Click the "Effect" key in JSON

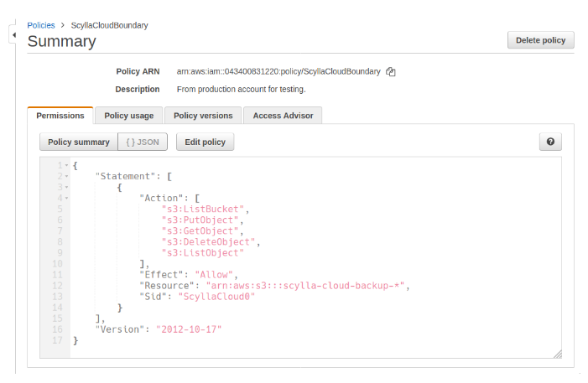click(x=161, y=275)
